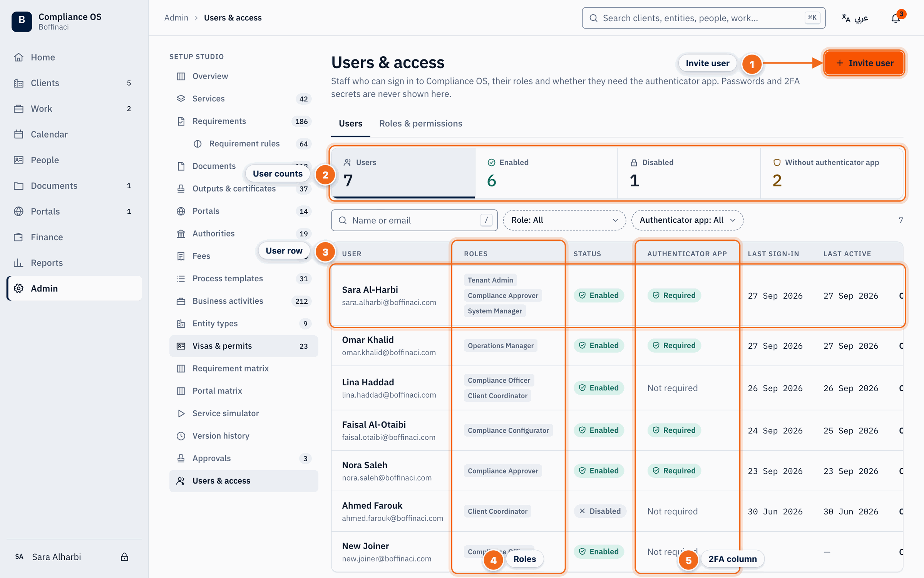Click Omar Khalid's user name
This screenshot has width=924, height=578.
click(x=368, y=340)
